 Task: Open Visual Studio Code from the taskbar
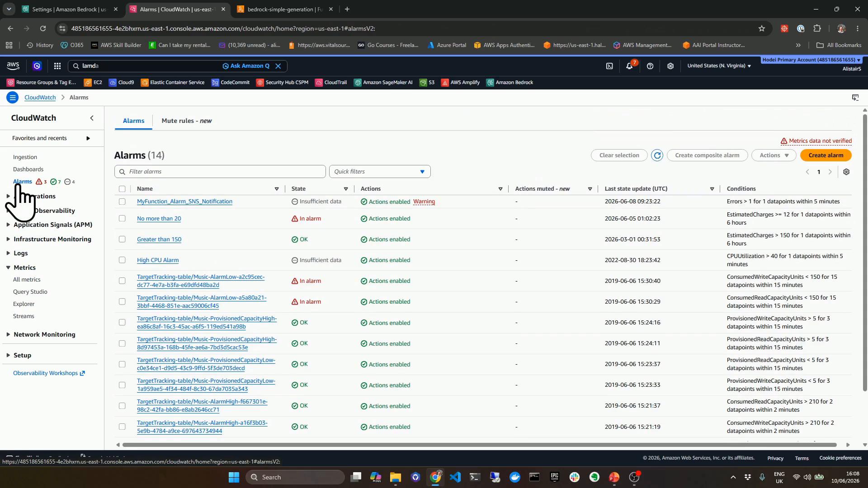click(455, 477)
